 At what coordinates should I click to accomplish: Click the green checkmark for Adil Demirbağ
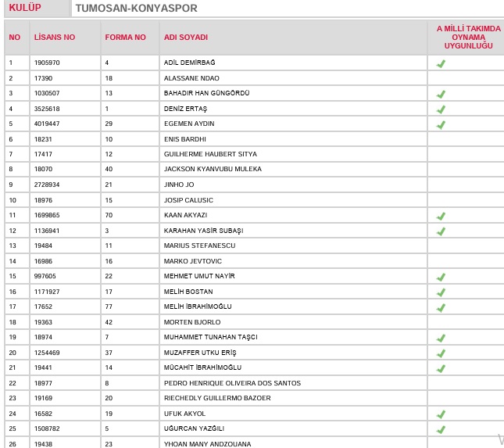coord(441,63)
